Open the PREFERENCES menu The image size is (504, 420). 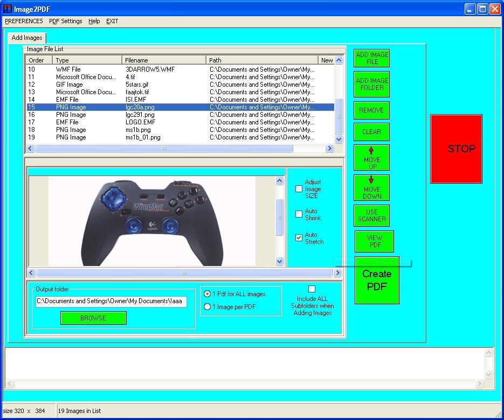(x=24, y=21)
